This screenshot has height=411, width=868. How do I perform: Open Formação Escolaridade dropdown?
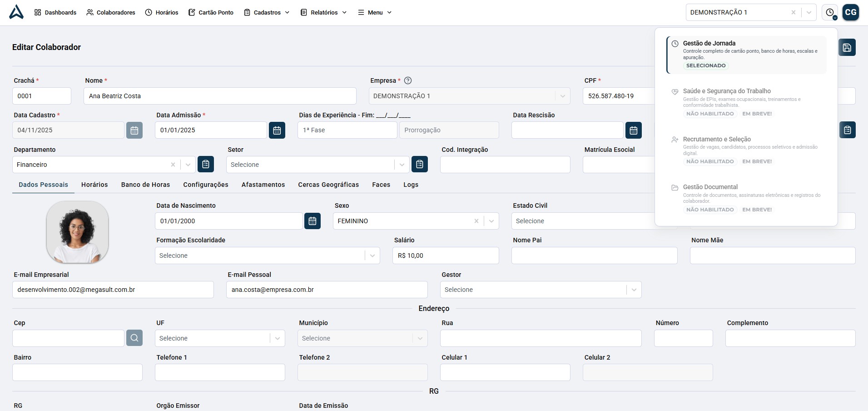point(267,256)
